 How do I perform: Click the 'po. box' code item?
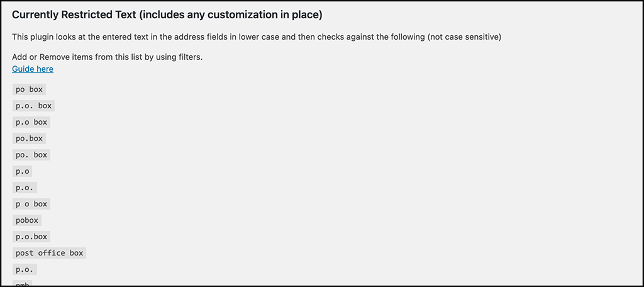[31, 155]
